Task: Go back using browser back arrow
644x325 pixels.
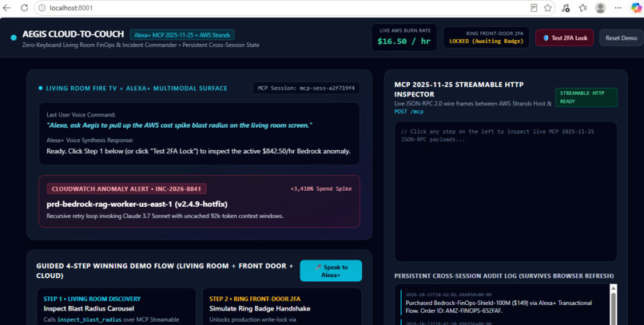Action: (7, 8)
